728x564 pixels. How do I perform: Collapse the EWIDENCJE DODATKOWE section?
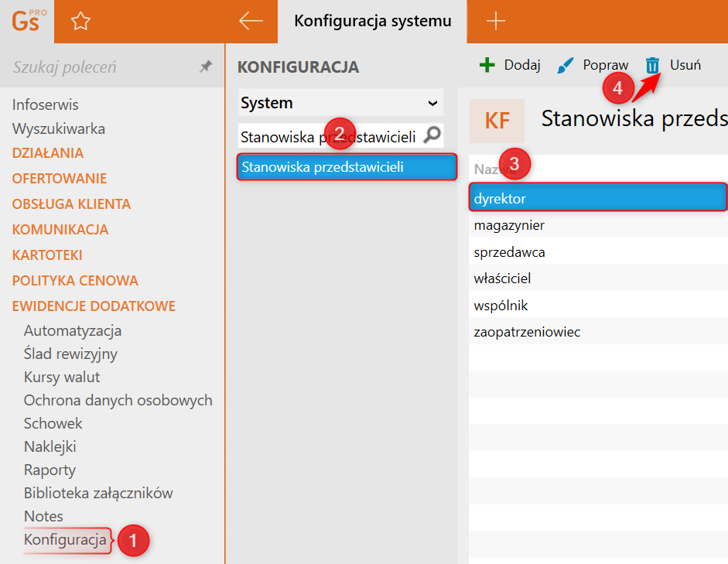94,306
